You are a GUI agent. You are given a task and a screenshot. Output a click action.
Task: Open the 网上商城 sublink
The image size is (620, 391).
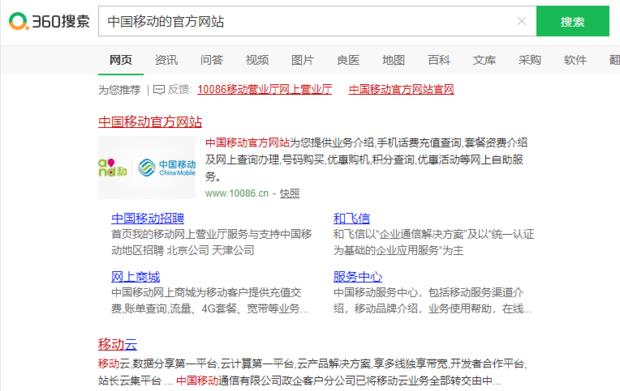[136, 277]
